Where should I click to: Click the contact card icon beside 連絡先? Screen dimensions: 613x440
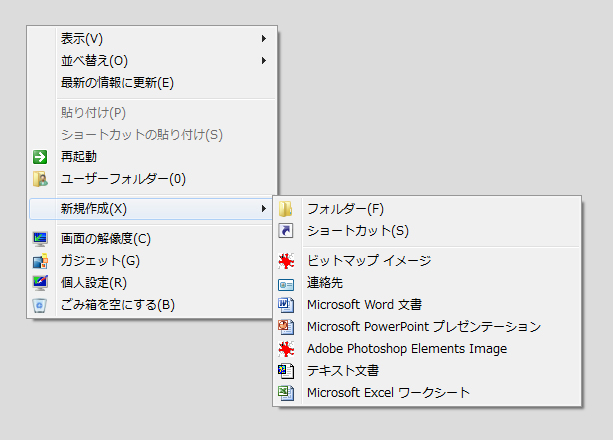[286, 285]
